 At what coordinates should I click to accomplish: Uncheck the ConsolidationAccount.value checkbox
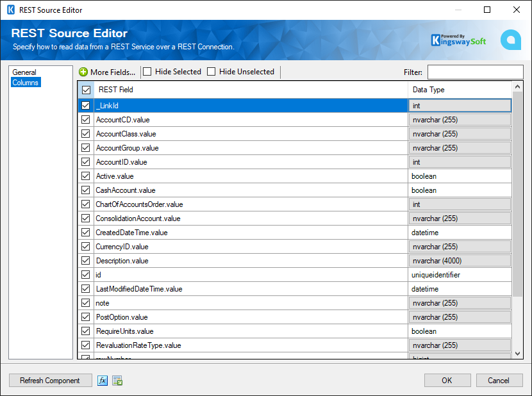pos(85,219)
